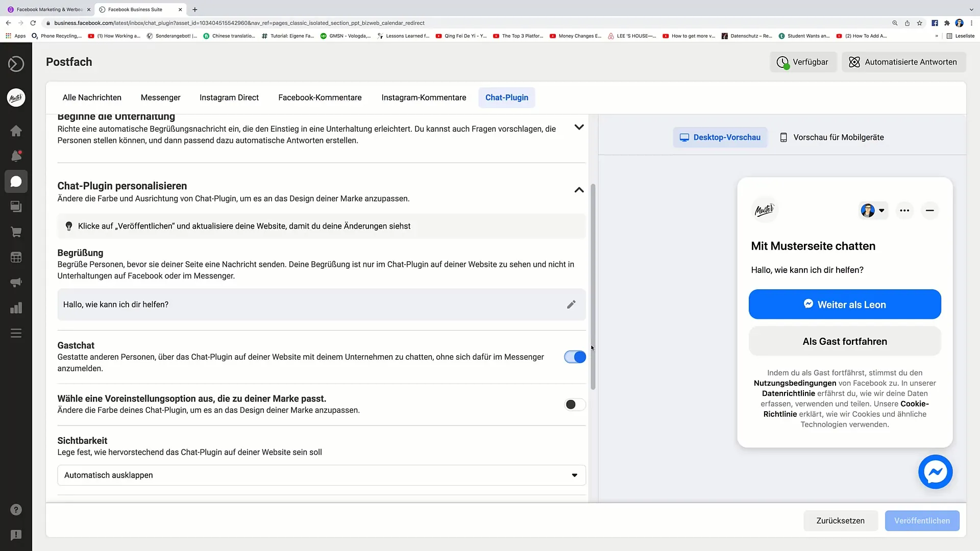Image resolution: width=980 pixels, height=551 pixels.
Task: Open the Verfügbar availability status menu
Action: pos(803,62)
